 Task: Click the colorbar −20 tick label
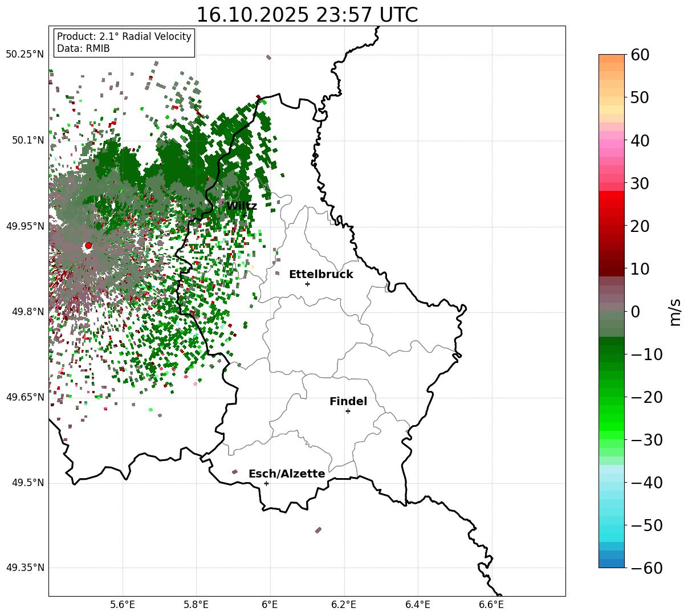pyautogui.click(x=646, y=397)
